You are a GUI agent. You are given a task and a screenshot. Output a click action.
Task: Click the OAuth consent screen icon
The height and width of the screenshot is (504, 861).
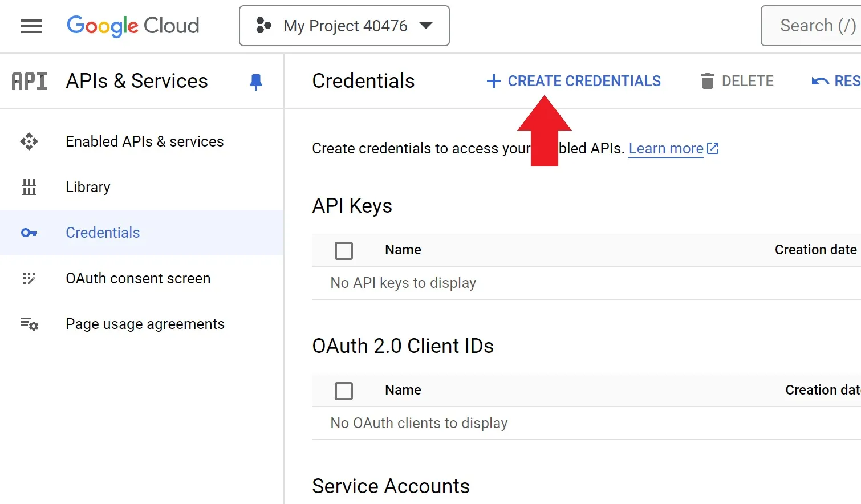tap(29, 278)
